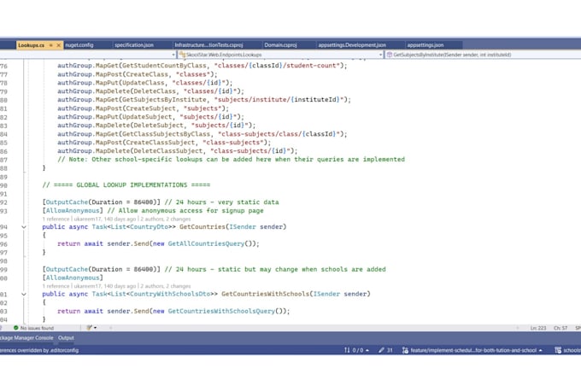
Task: Click the GLOBAL LOOKUP IMPLEMENTATIONS comment line
Action: pos(126,184)
